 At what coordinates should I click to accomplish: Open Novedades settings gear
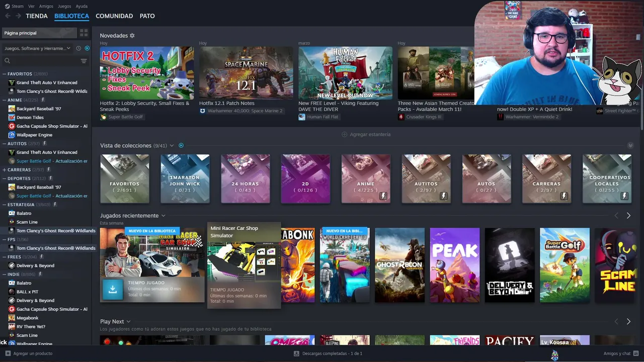coord(132,36)
